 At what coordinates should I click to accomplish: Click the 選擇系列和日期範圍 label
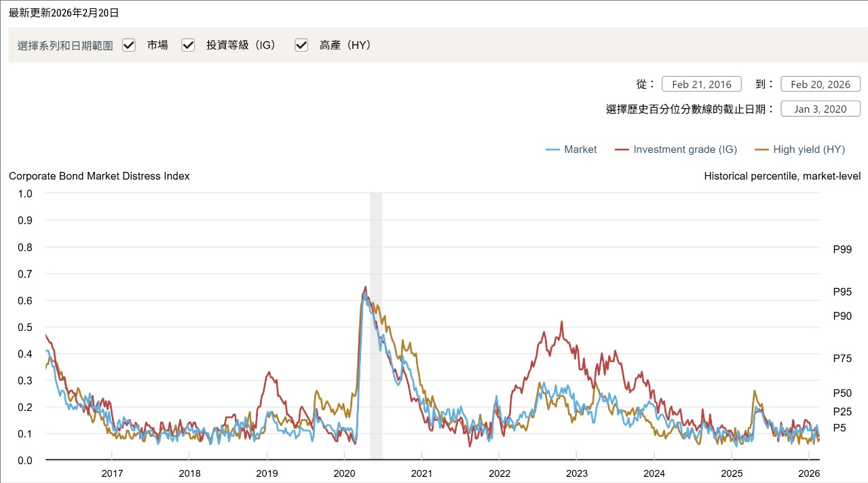point(65,46)
